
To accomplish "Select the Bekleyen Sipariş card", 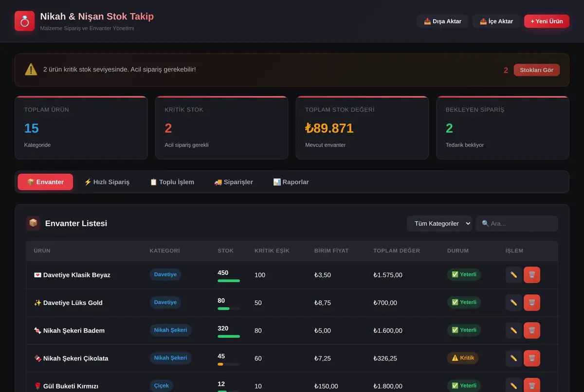I will click(x=503, y=128).
